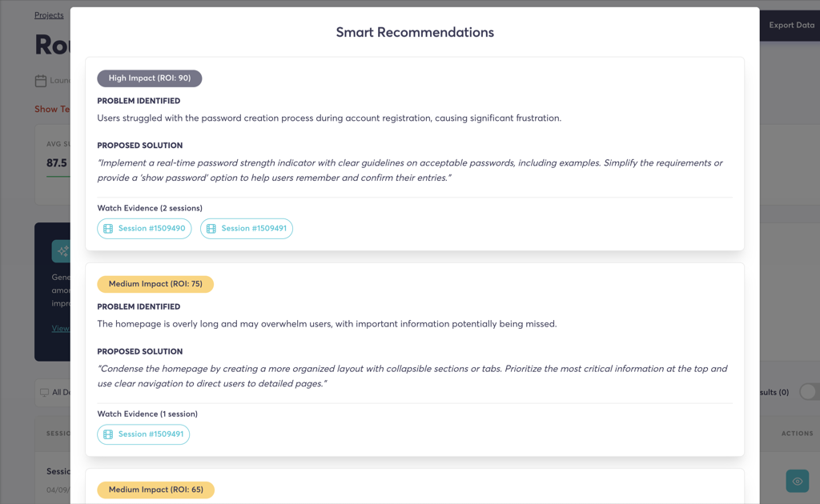Click the video icon inside Session #1509490 chip
The image size is (820, 504).
coord(108,228)
